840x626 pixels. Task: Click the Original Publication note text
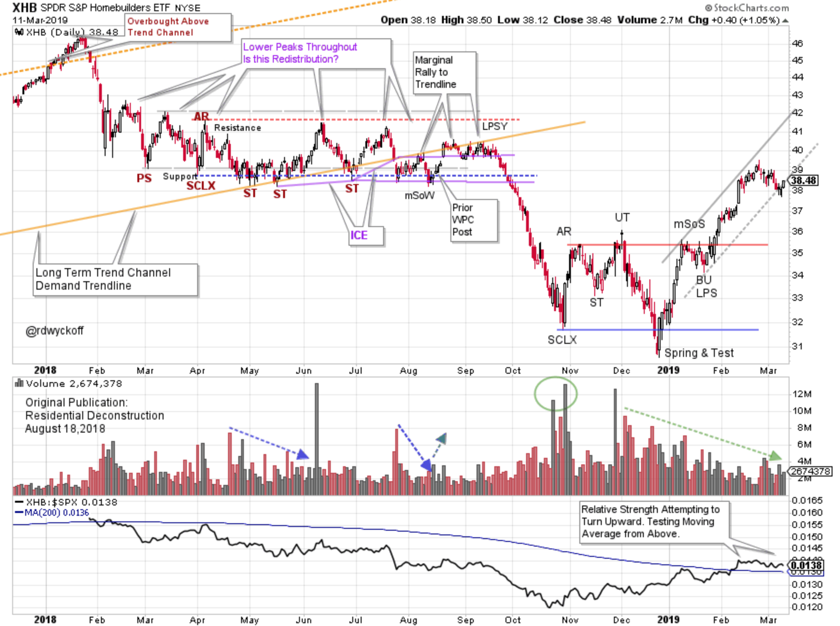coord(94,416)
